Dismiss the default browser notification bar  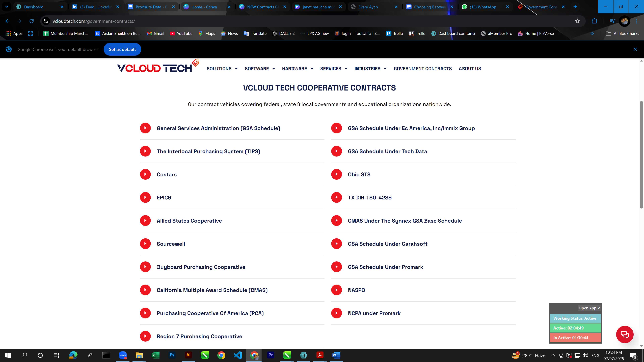point(635,49)
